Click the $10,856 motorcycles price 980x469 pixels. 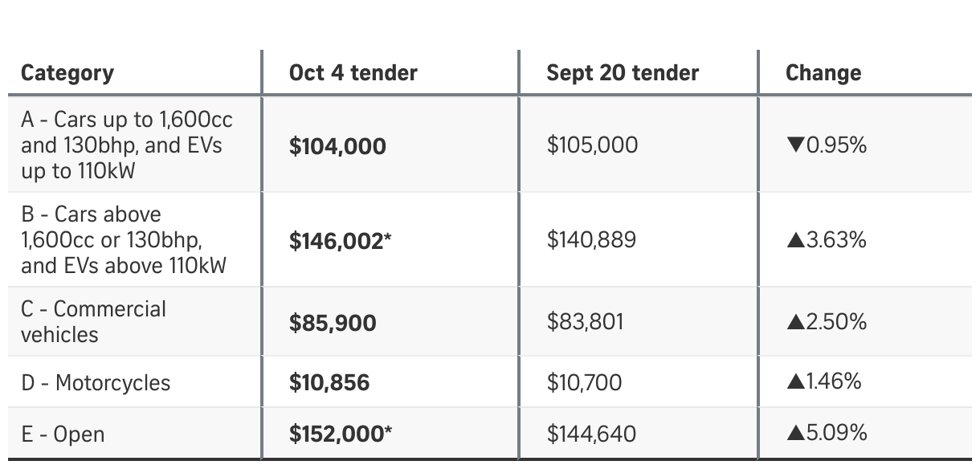pos(329,382)
